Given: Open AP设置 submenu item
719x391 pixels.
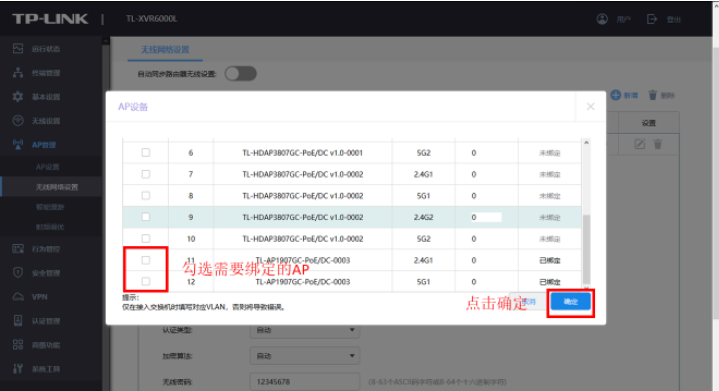Looking at the screenshot, I should point(48,167).
